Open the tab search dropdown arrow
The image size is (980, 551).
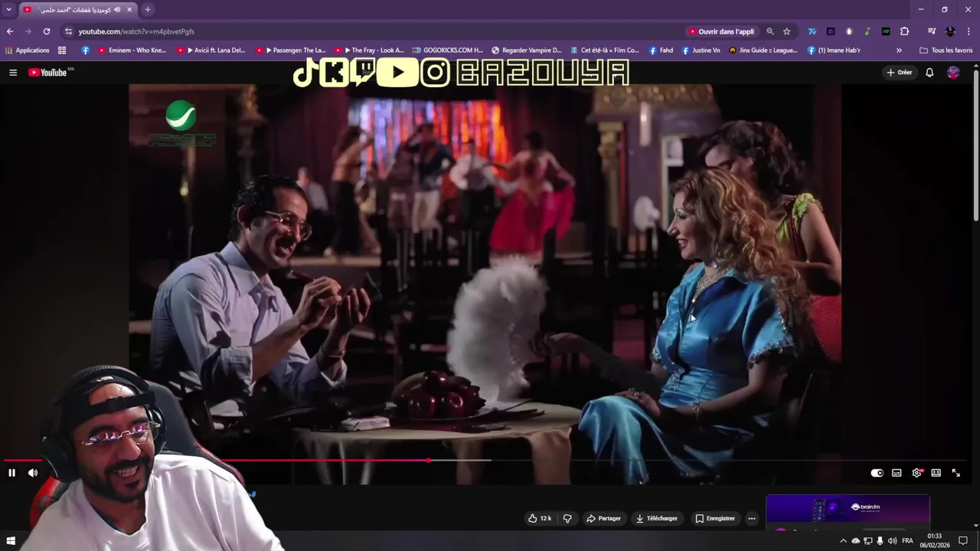pos(8,9)
